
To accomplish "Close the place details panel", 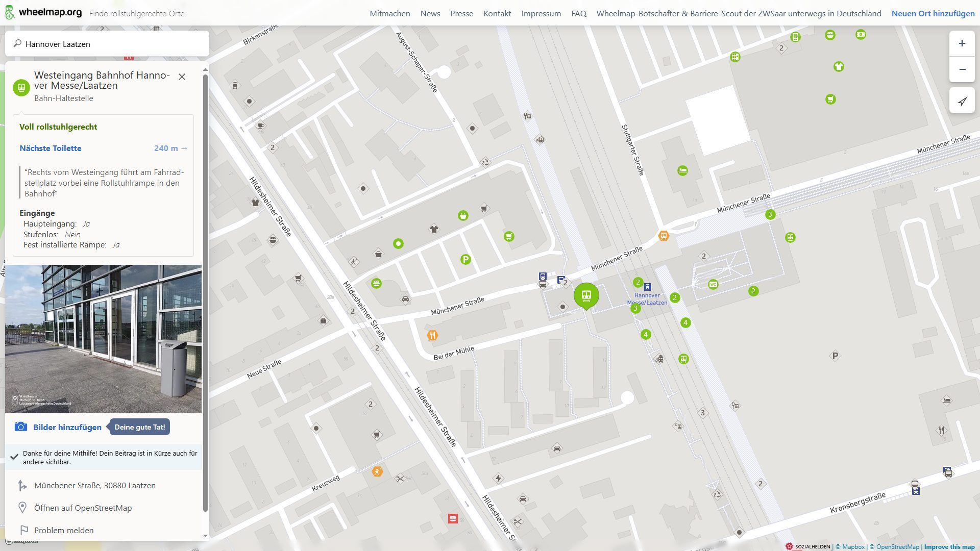I will (182, 77).
